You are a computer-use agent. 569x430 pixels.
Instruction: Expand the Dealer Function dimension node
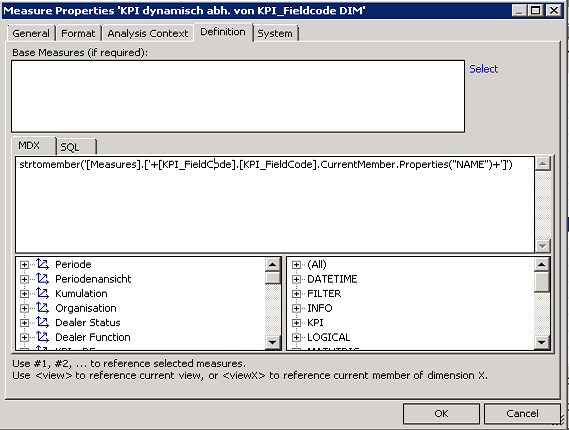click(x=24, y=337)
